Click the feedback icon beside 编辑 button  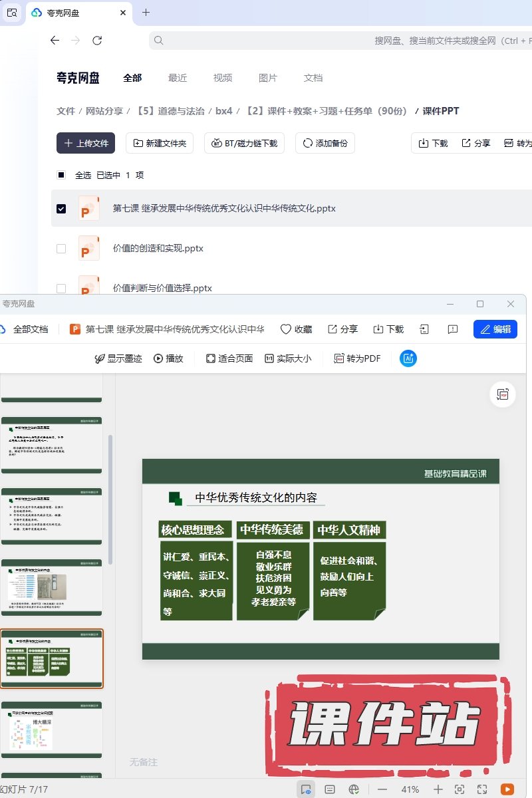click(453, 329)
